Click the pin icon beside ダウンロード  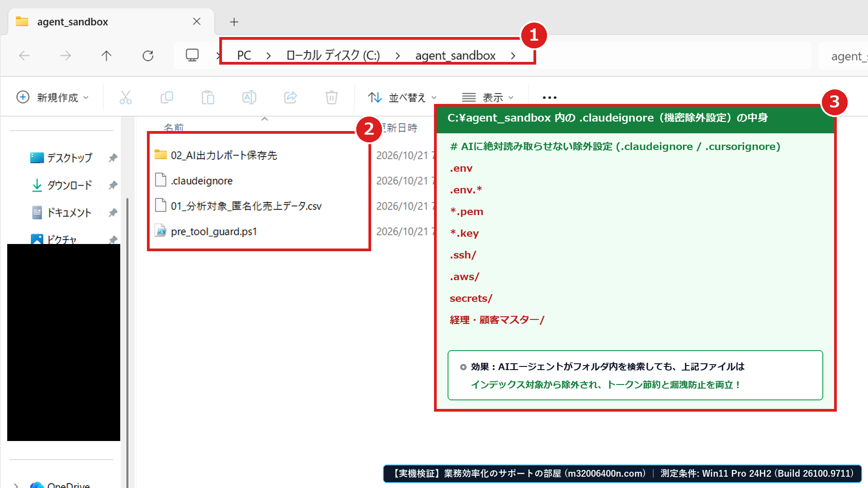[x=113, y=185]
